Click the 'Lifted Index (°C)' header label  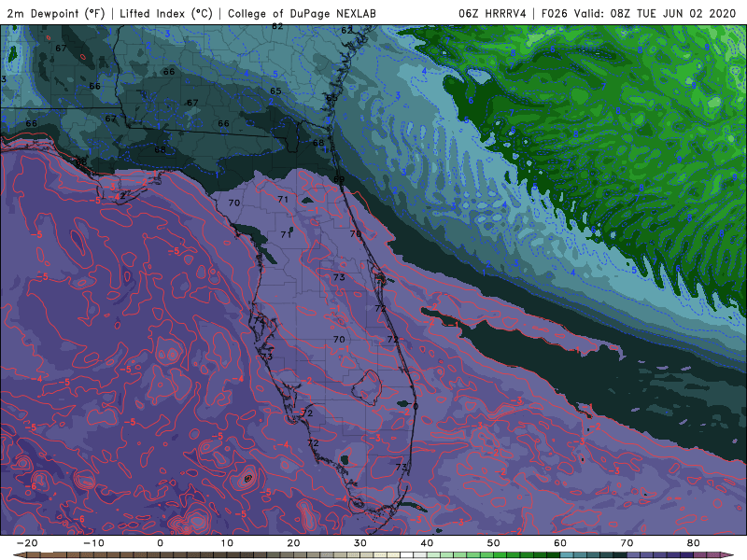pos(166,13)
